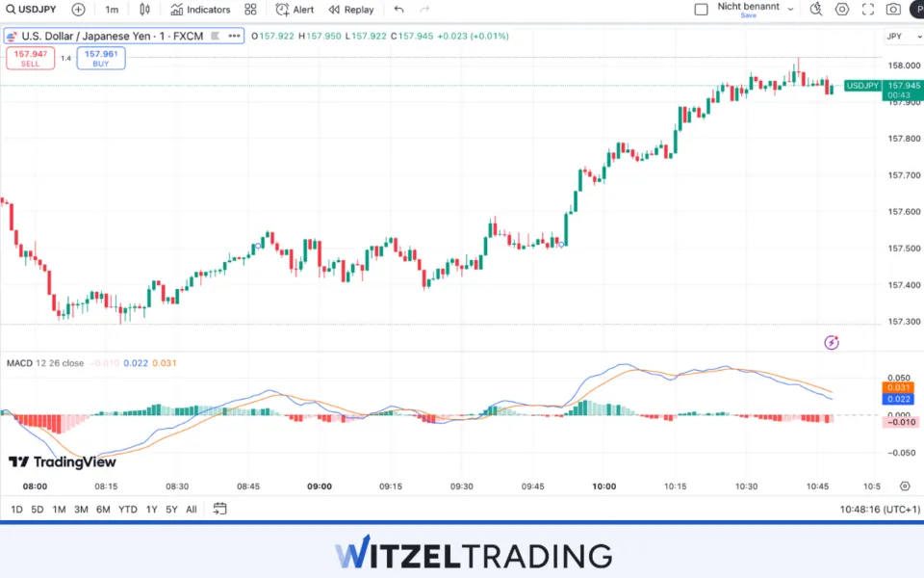Viewport: 924px width, 578px height.
Task: Open the Indicators panel
Action: pyautogui.click(x=200, y=10)
